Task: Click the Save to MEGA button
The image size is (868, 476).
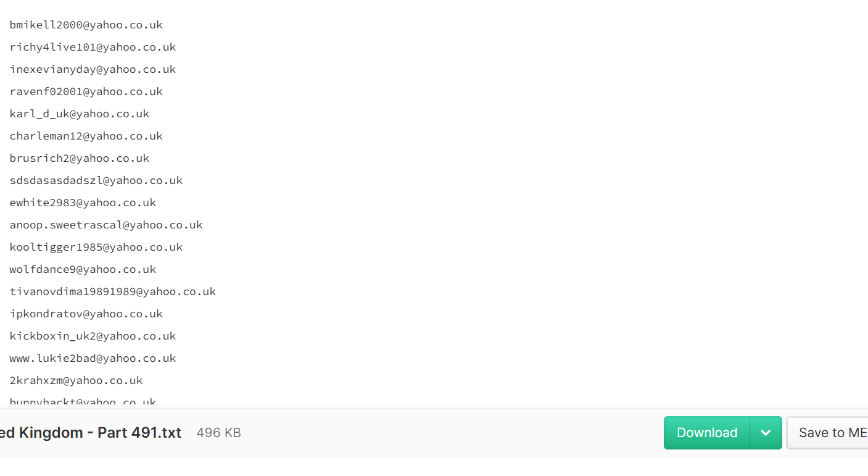Action: (827, 433)
